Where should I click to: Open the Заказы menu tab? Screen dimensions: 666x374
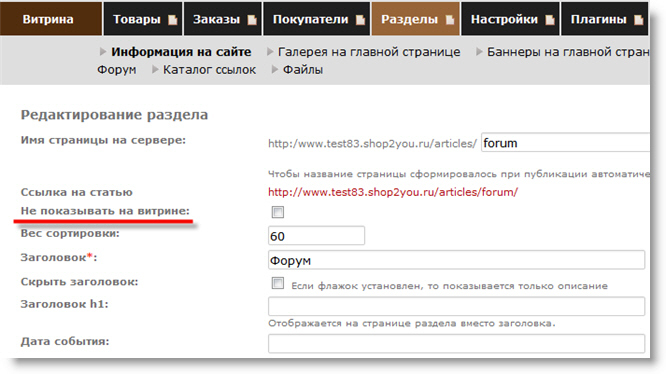tap(223, 19)
